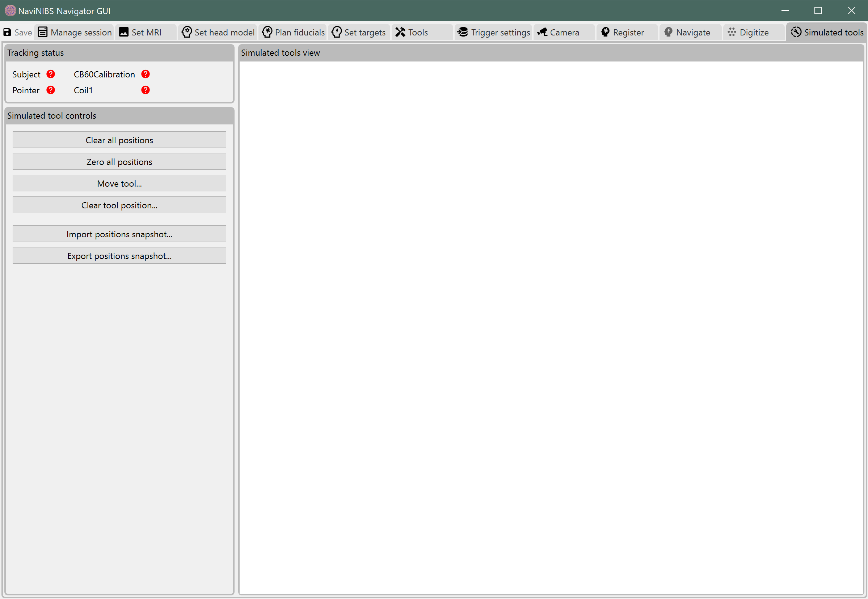Click the Tracking status panel header
This screenshot has width=868, height=599.
pos(119,53)
